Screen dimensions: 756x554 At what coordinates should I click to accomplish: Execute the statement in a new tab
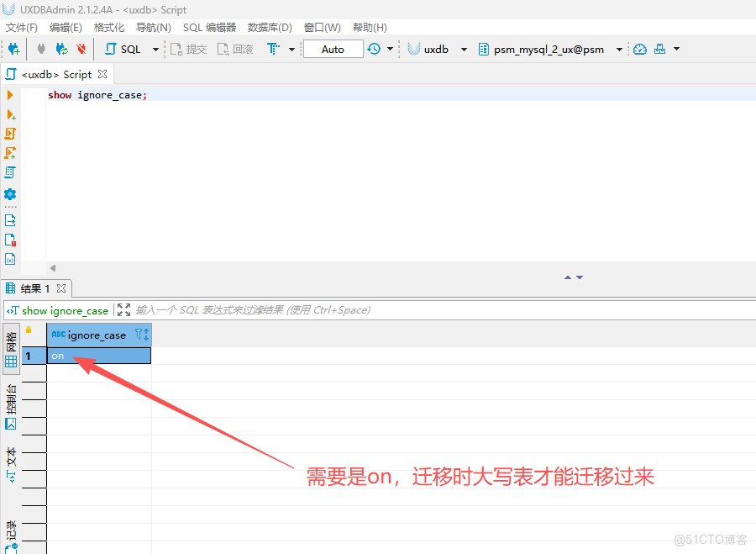pyautogui.click(x=11, y=115)
